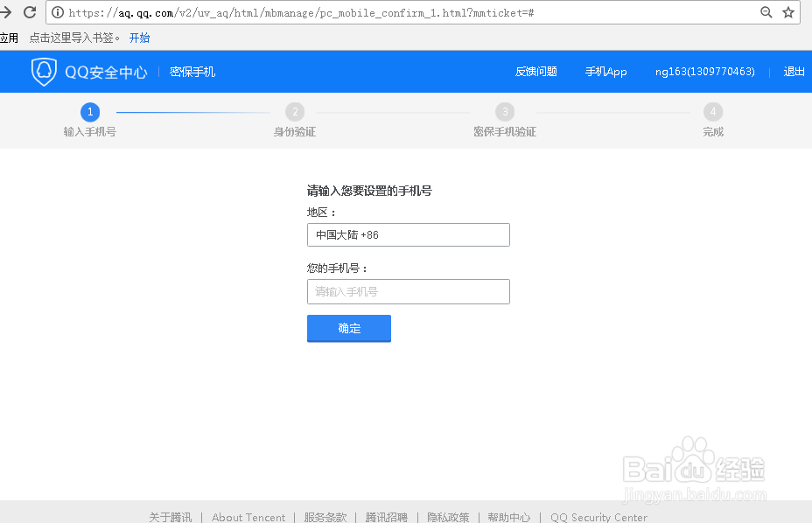Click the 确定 confirm button

349,328
